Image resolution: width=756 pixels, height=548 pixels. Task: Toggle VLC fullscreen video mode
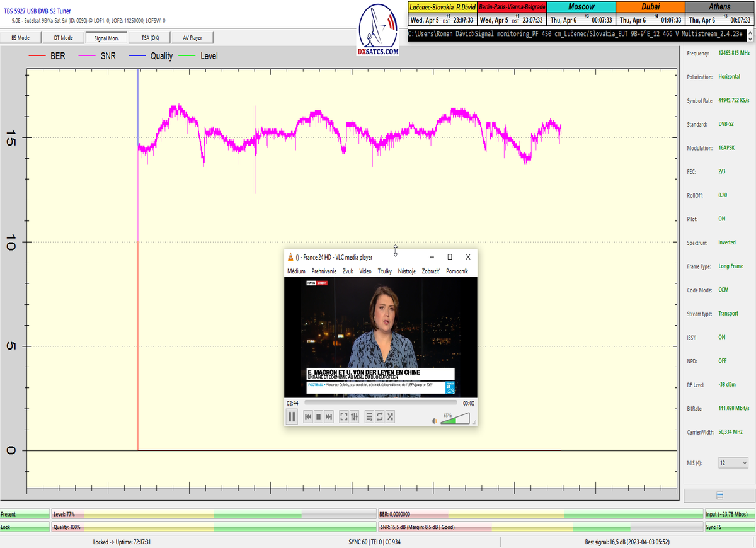(344, 416)
